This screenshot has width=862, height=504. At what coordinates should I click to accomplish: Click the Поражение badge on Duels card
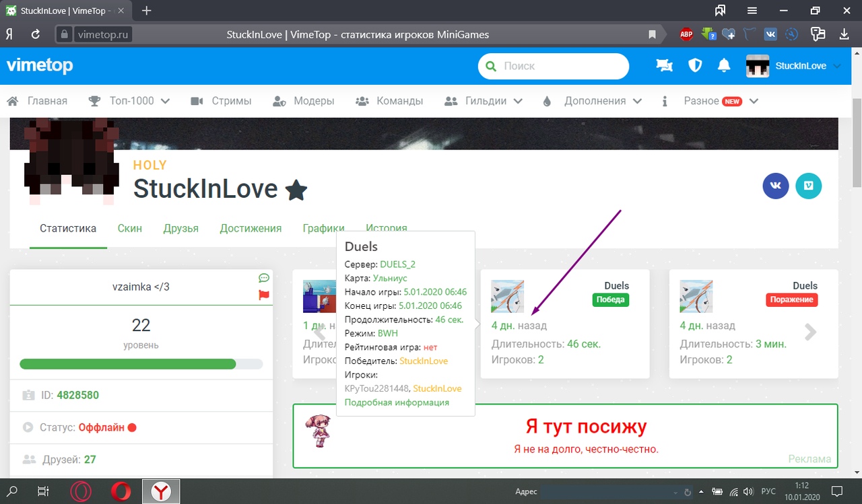(791, 299)
